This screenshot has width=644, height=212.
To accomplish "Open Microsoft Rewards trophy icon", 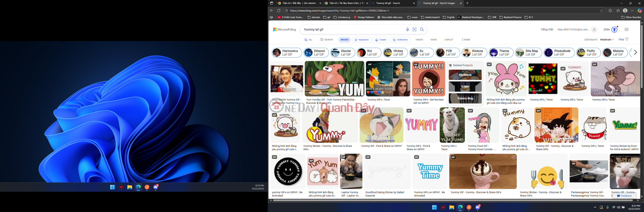I will point(614,30).
